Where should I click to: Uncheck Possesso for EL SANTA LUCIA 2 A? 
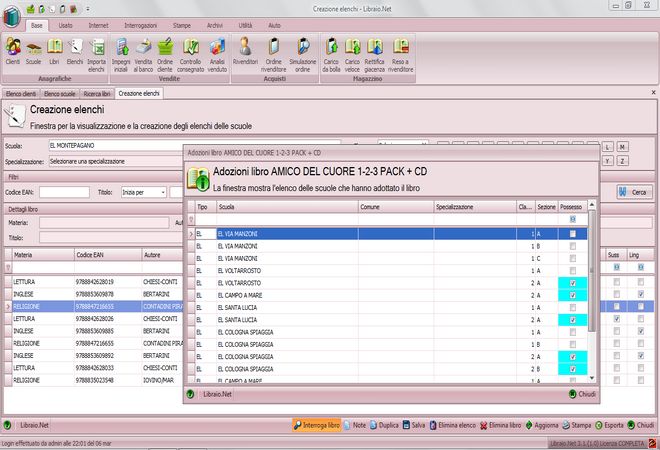pyautogui.click(x=572, y=320)
